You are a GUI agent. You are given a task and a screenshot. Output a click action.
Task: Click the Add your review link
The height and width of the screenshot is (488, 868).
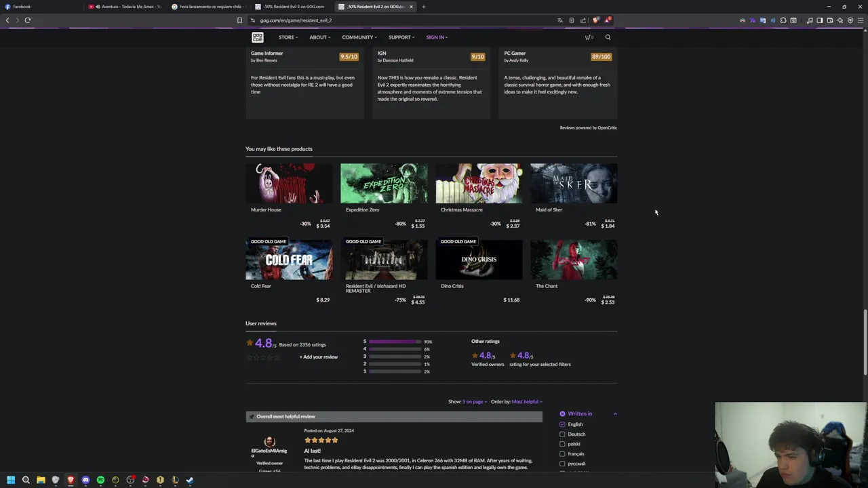click(x=319, y=357)
